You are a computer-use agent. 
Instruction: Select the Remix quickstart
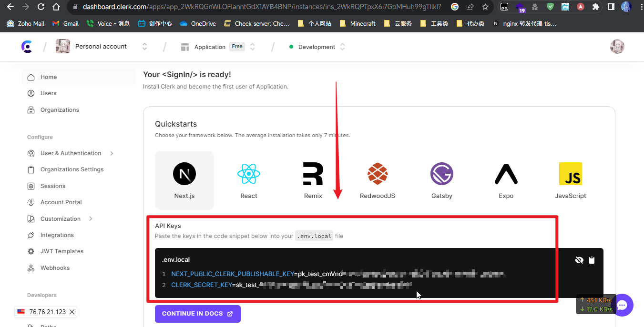coord(313,180)
